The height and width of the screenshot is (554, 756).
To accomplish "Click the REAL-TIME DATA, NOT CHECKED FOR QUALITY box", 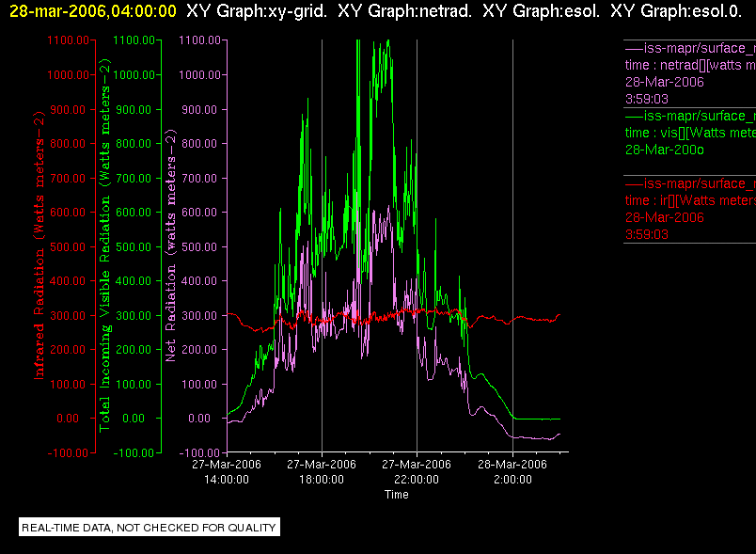I will (150, 527).
